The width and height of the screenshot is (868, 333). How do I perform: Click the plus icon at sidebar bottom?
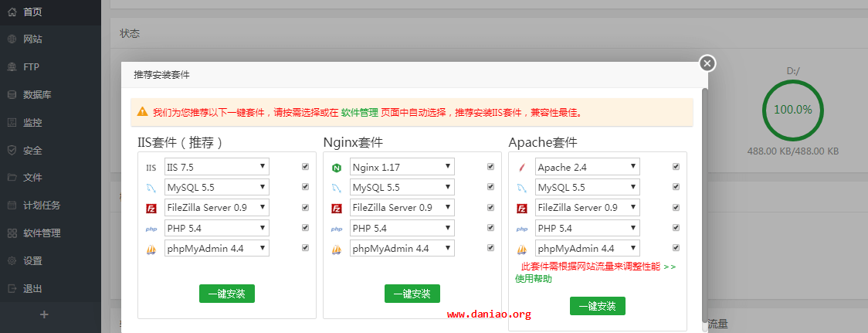45,314
